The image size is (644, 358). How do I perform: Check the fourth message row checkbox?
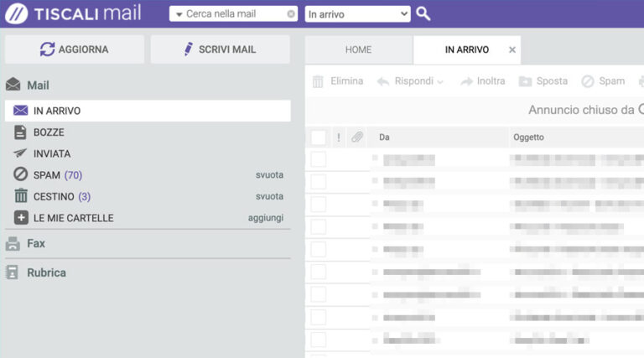[319, 226]
